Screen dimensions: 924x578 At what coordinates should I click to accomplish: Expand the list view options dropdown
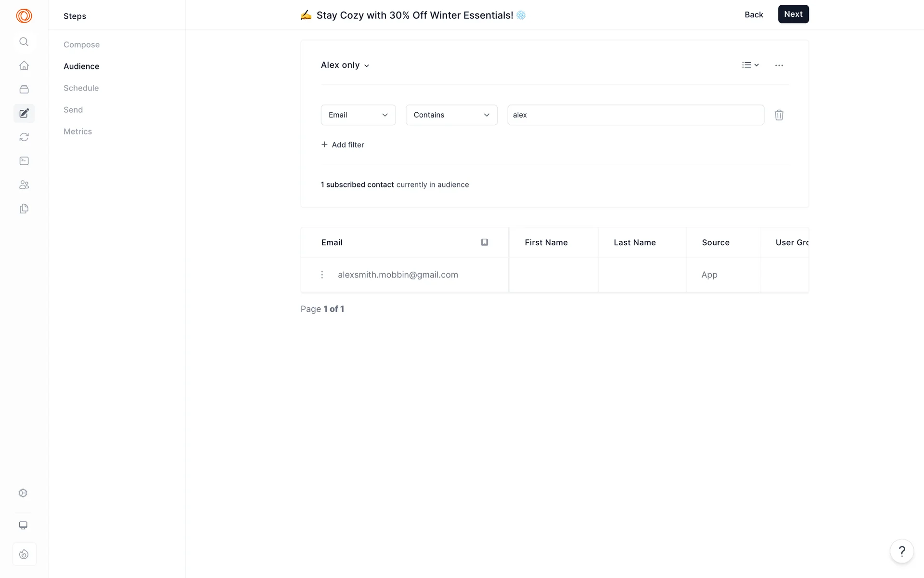(x=750, y=65)
